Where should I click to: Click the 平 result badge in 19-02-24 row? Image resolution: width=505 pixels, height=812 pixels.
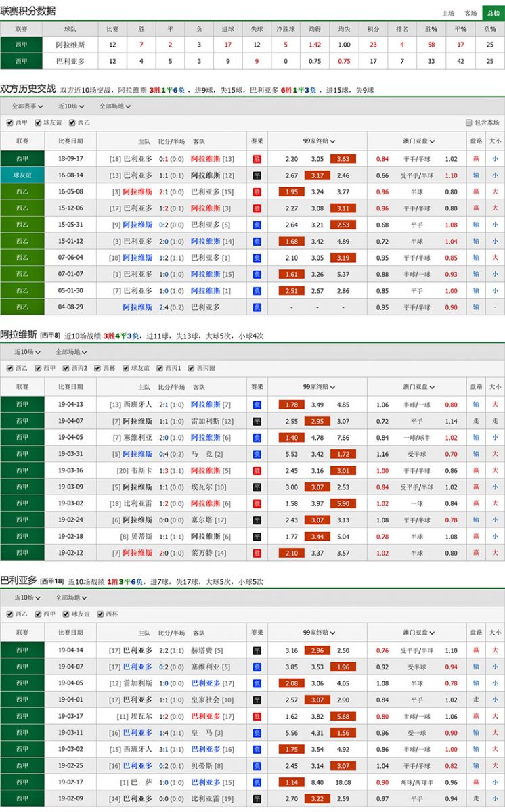pyautogui.click(x=257, y=520)
